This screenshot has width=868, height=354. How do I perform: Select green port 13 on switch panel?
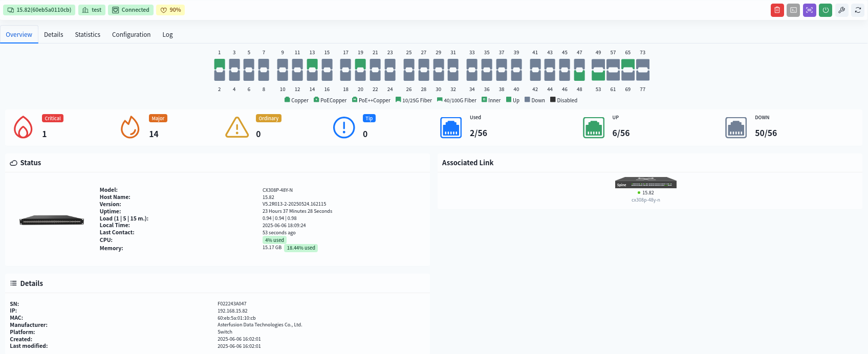tap(312, 64)
